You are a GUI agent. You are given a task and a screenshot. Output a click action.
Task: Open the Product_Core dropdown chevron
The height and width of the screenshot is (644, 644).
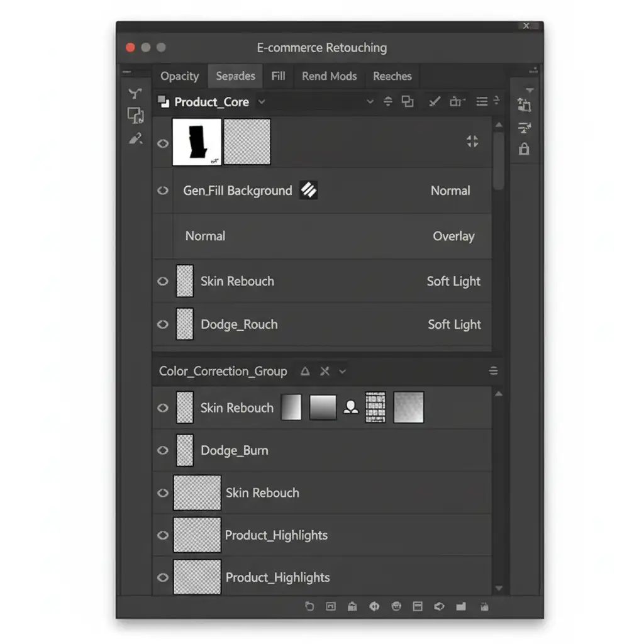click(262, 101)
